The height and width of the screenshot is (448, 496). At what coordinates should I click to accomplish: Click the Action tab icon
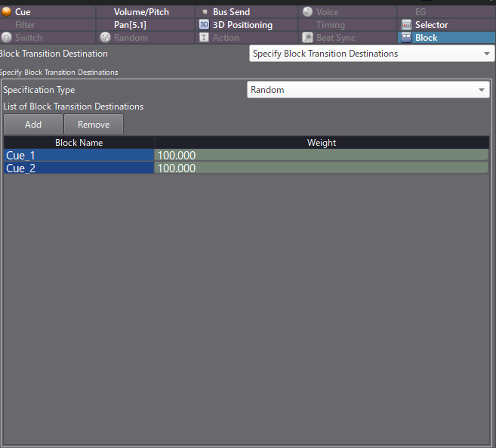[x=204, y=38]
